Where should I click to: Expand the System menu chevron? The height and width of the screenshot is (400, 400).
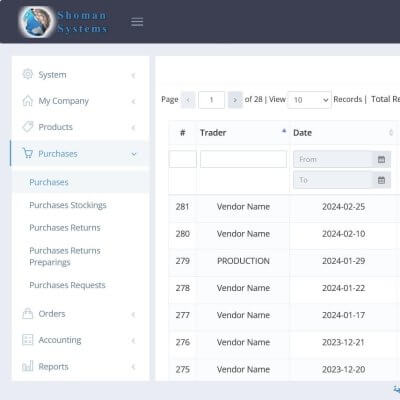133,75
